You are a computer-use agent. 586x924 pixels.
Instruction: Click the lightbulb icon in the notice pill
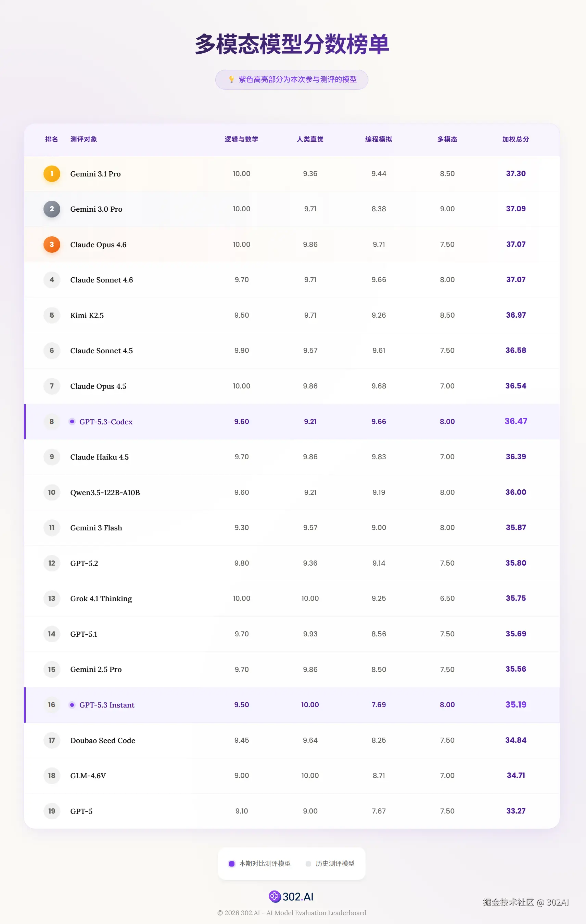(x=231, y=79)
